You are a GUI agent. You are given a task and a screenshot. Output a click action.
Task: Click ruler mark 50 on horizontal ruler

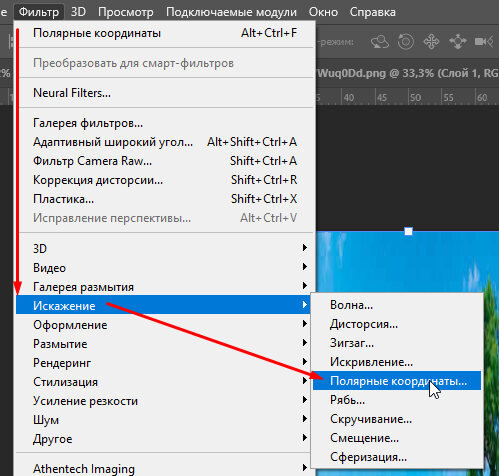[415, 97]
